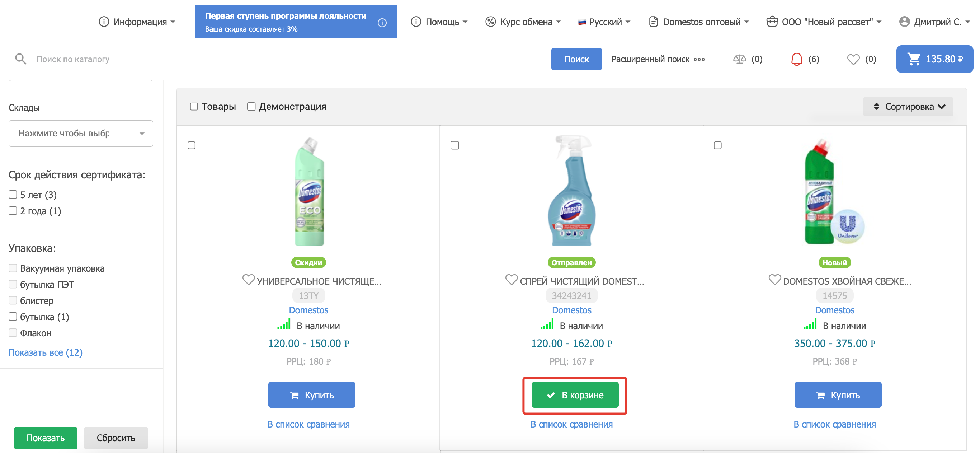Click "Показать все (12)" link
The image size is (980, 453).
46,352
